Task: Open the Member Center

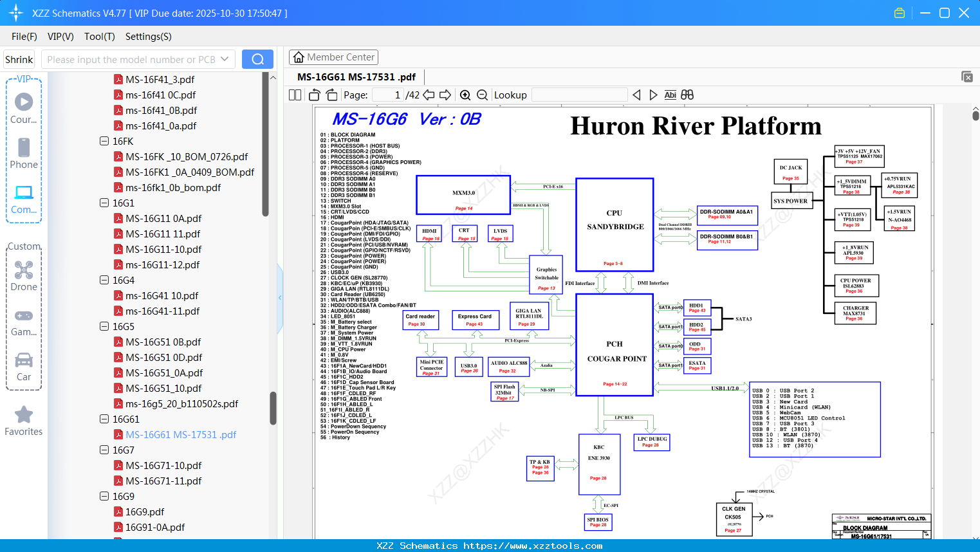Action: [x=333, y=57]
